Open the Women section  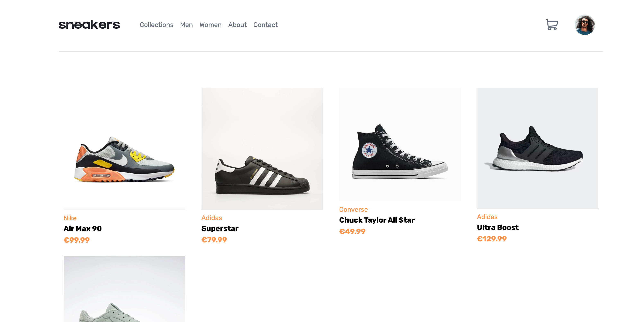tap(210, 25)
